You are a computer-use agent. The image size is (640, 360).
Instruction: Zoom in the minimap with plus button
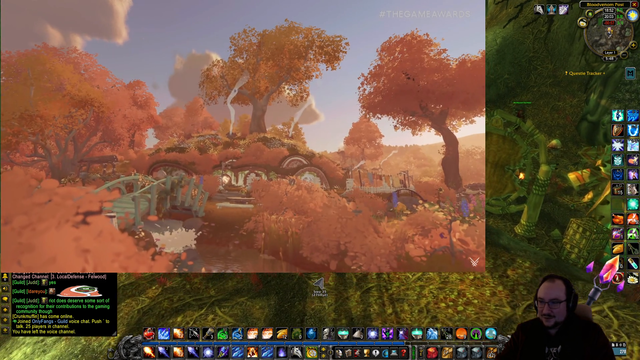pos(633,45)
